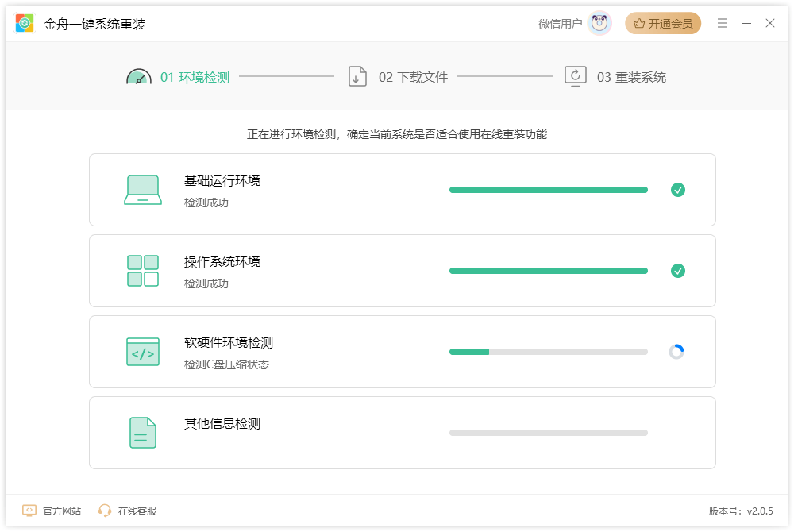The image size is (794, 532).
Task: Click the headset icon beside 在线客服
Action: click(x=104, y=511)
